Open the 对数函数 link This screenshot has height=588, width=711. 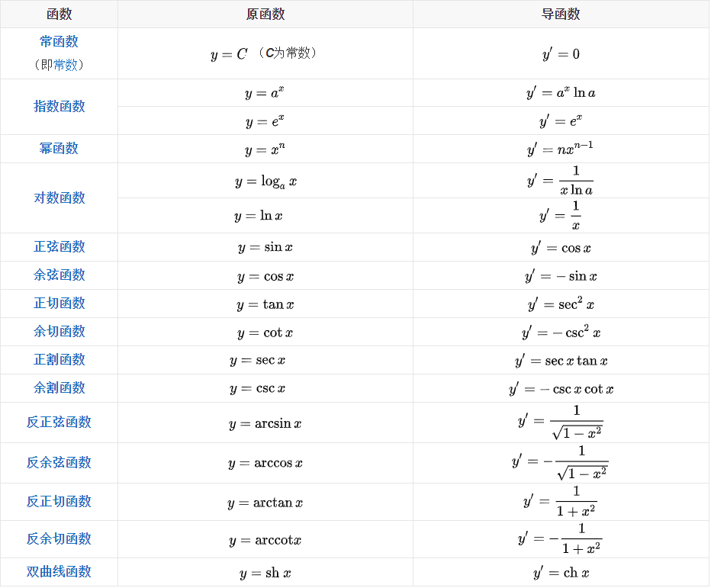tap(59, 198)
